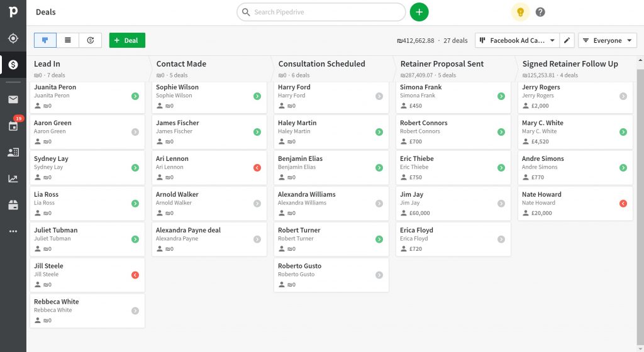The width and height of the screenshot is (644, 352).
Task: Open the Eric Thiebe deal
Action: point(453,168)
